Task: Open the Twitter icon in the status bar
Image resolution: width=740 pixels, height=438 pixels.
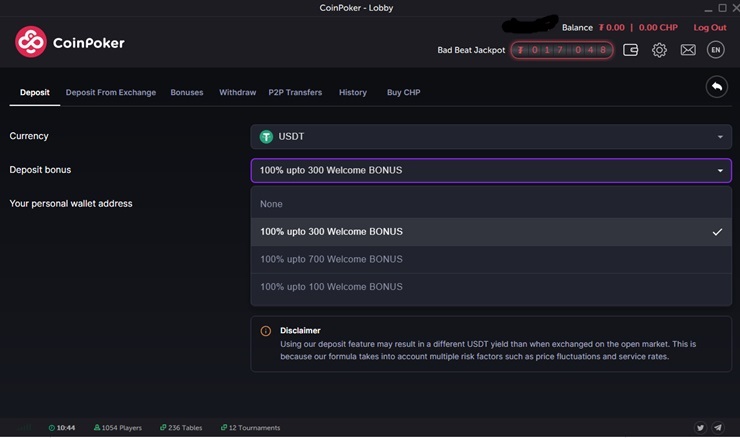Action: coord(700,428)
